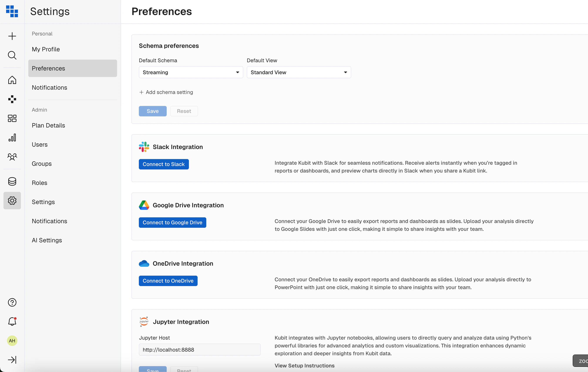588x372 pixels.
Task: Open View Setup Instructions link
Action: (304, 365)
